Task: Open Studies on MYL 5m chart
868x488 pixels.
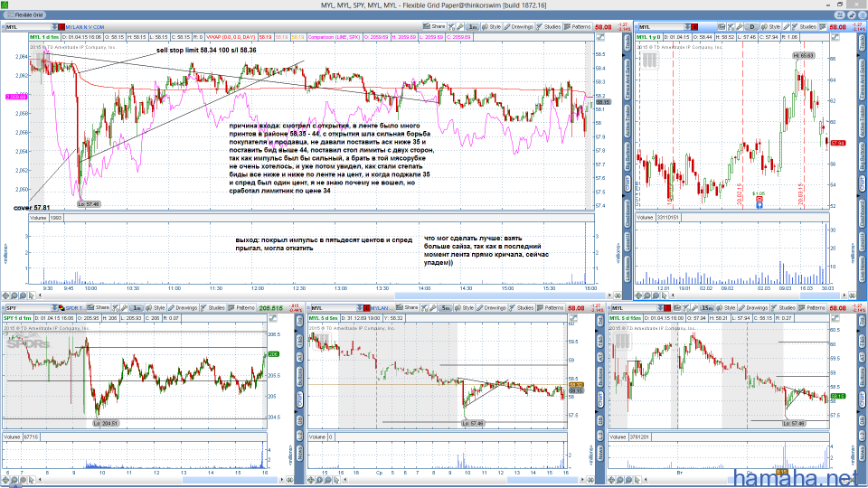Action: tap(522, 307)
